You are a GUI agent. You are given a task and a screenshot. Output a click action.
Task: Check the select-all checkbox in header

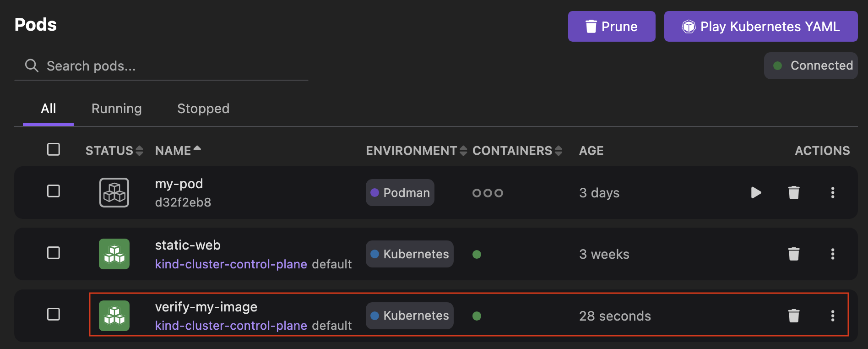pos(54,149)
